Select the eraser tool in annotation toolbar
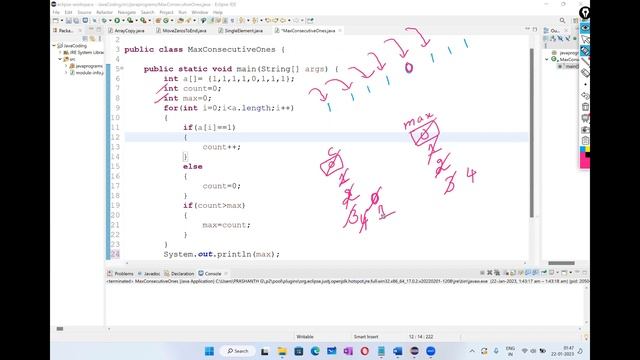The width and height of the screenshot is (640, 360). [585, 73]
